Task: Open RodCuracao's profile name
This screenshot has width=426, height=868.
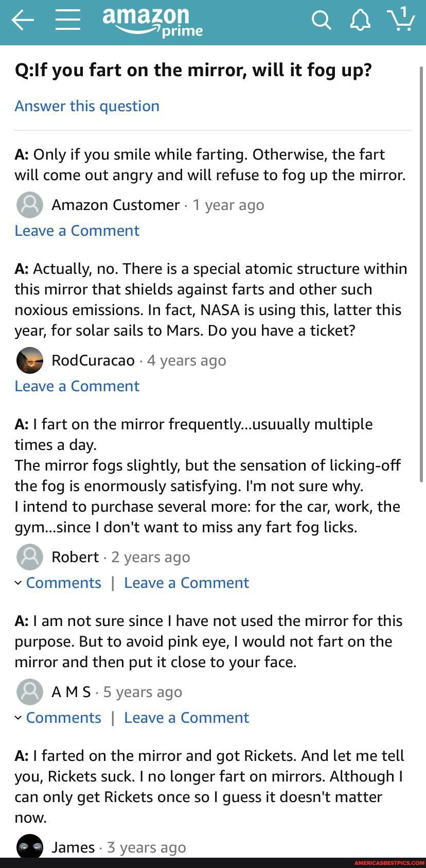Action: click(x=93, y=360)
